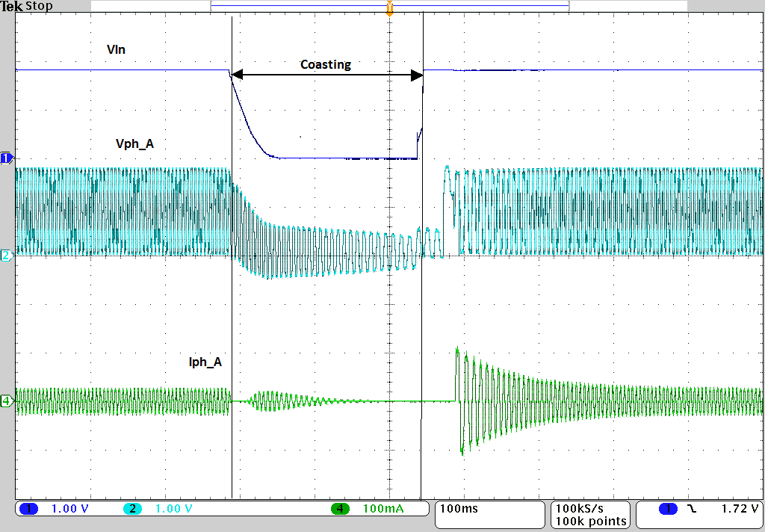The width and height of the screenshot is (765, 532).
Task: Click the channel 1 marker on left edge
Action: pos(5,158)
